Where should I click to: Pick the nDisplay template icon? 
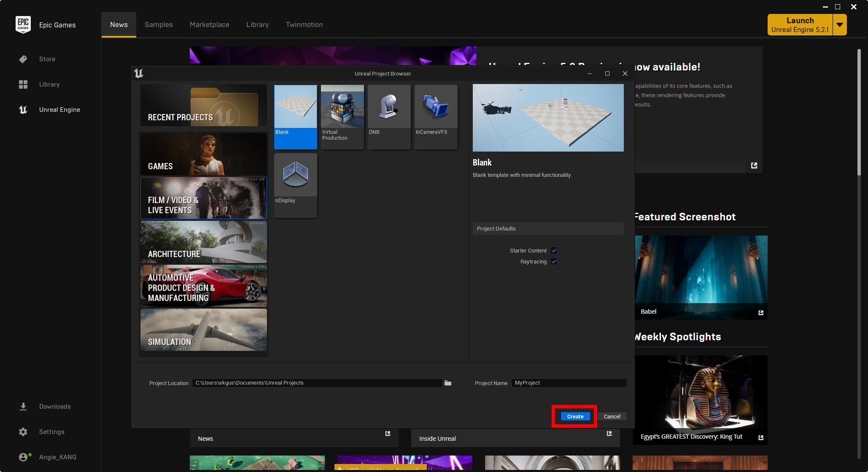coord(295,175)
